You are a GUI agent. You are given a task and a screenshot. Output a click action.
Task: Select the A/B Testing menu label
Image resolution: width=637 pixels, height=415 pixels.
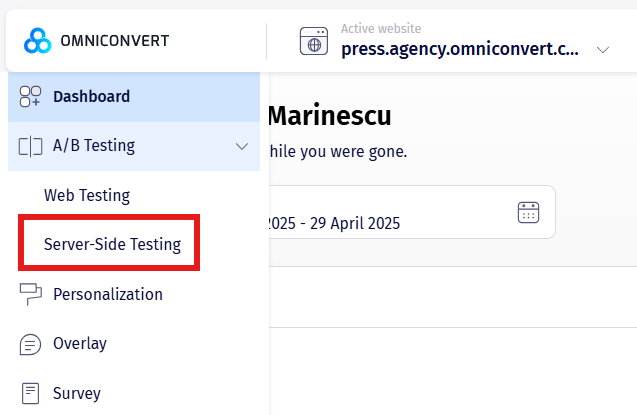click(94, 146)
